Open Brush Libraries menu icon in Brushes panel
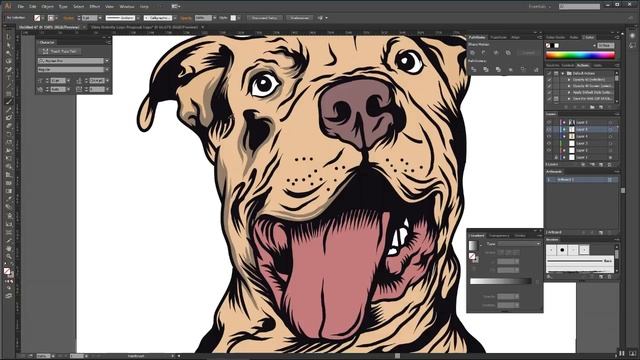The image size is (640, 360). coord(549,277)
